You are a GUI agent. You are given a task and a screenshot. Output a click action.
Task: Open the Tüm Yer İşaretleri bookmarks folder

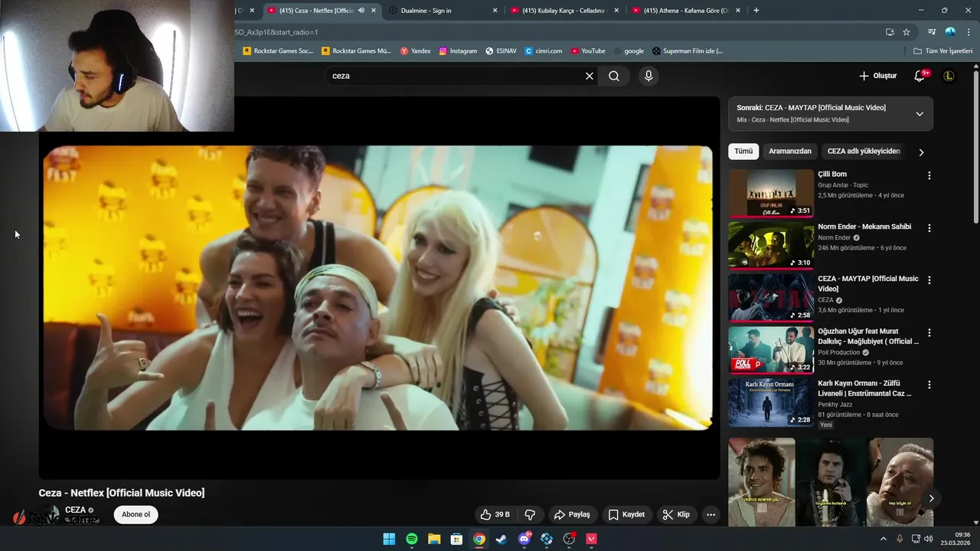pyautogui.click(x=943, y=51)
